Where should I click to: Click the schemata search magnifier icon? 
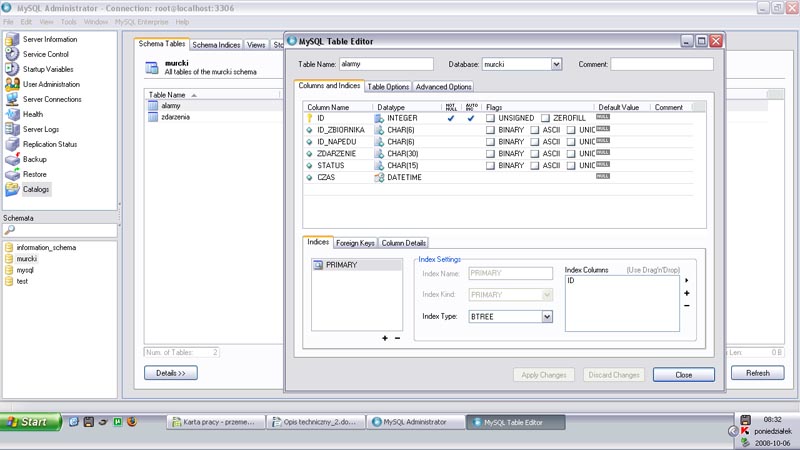pyautogui.click(x=10, y=230)
